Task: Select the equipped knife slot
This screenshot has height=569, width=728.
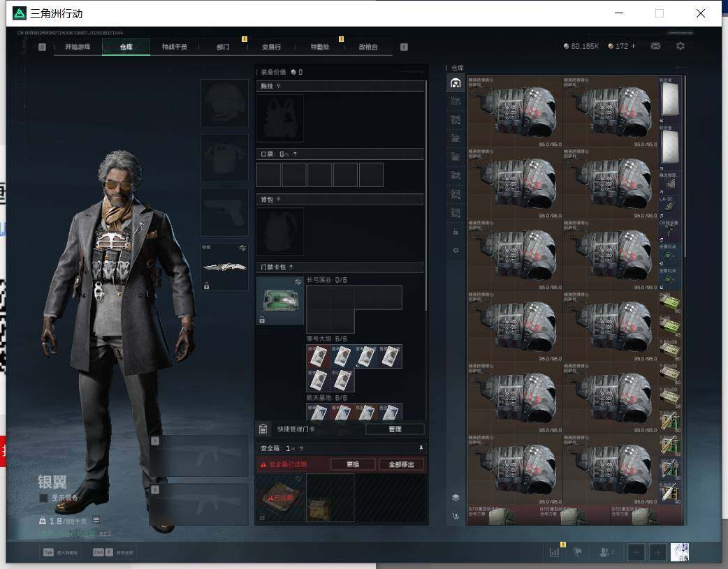Action: pyautogui.click(x=224, y=267)
